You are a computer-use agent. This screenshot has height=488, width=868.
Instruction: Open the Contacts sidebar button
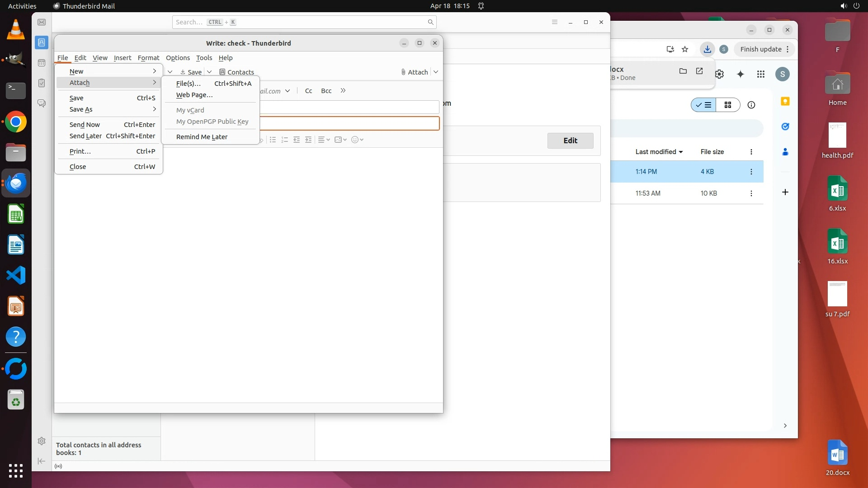tap(236, 72)
